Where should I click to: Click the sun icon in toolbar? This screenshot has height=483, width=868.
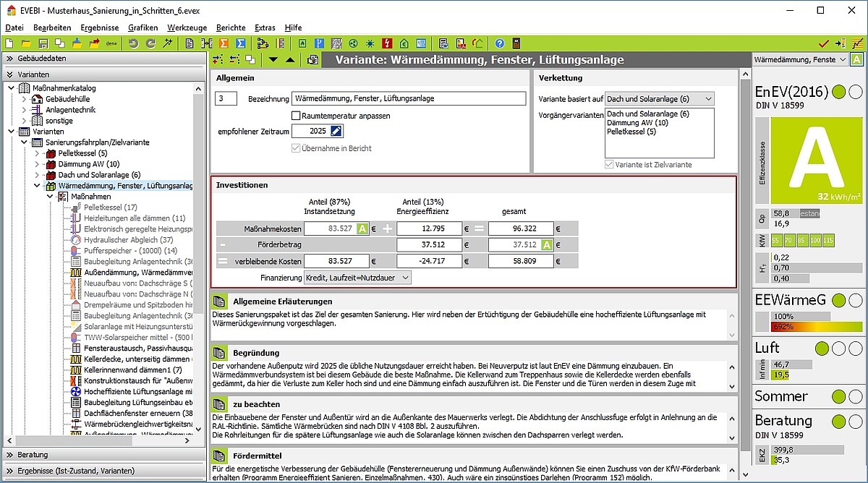pos(370,43)
